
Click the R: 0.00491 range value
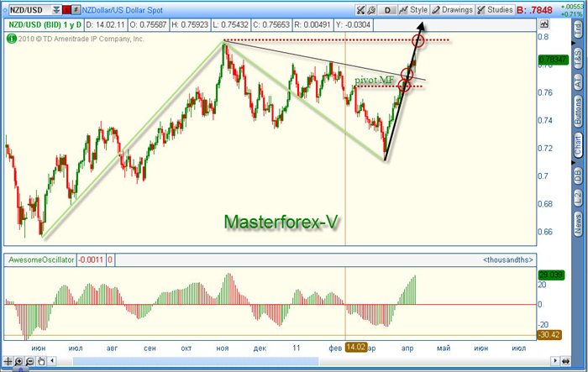coord(312,24)
